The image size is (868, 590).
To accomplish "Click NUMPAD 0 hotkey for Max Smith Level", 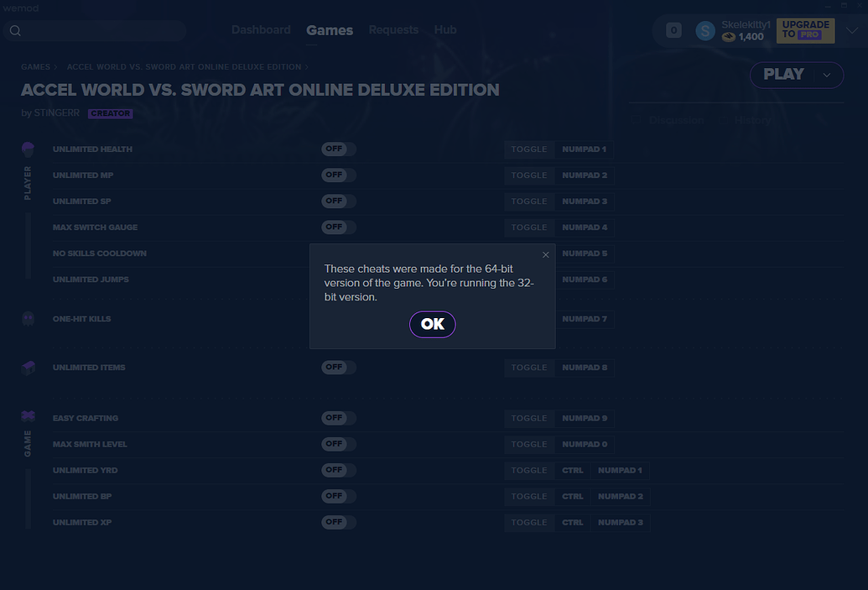I will pyautogui.click(x=585, y=444).
